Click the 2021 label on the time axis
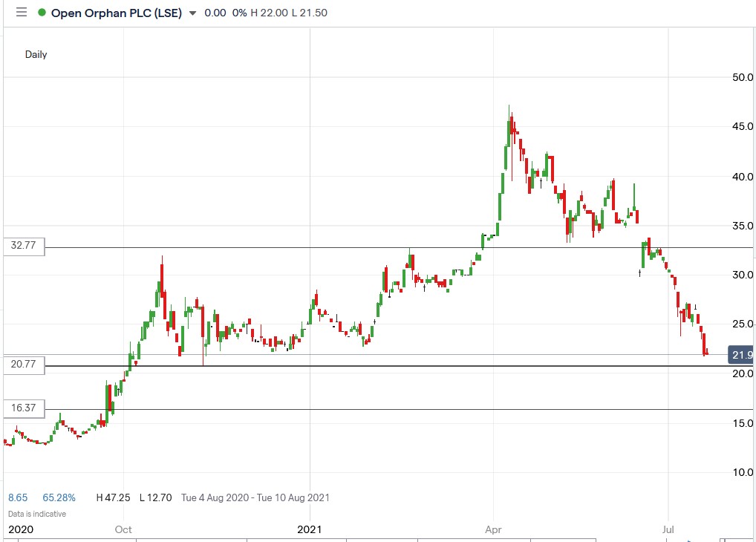Image resolution: width=756 pixels, height=542 pixels. tap(310, 529)
